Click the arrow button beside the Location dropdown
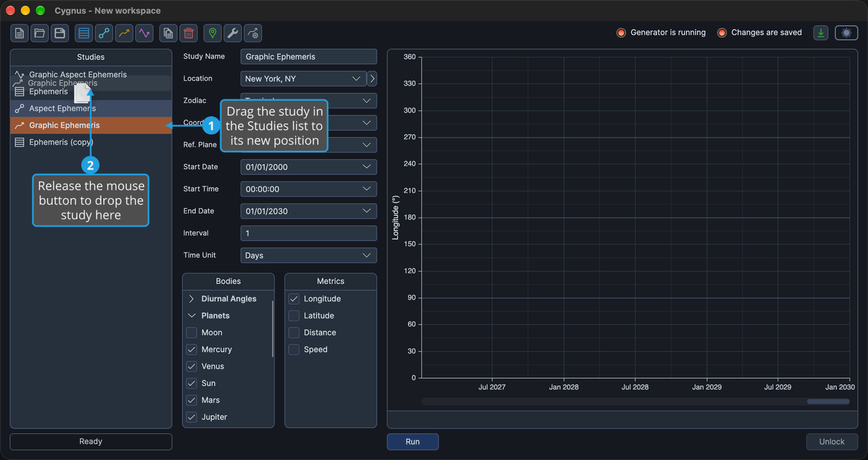 point(372,79)
